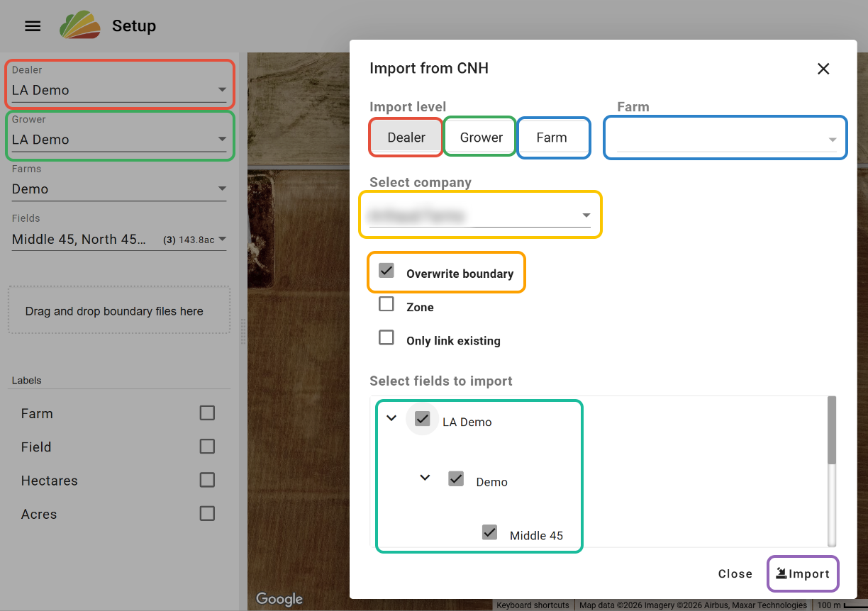Select the Dealer import level
868x611 pixels.
tap(406, 138)
